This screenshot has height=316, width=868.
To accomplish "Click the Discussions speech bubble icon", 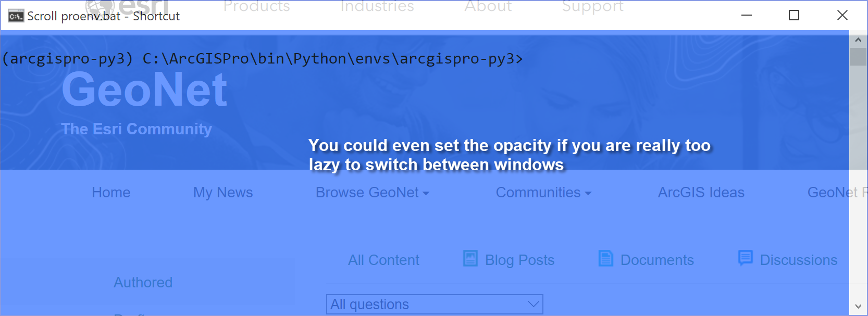I will tap(746, 258).
